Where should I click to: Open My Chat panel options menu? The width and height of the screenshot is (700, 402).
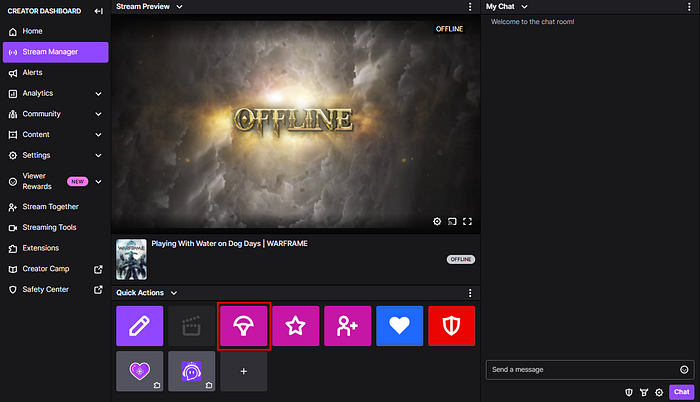tap(689, 7)
